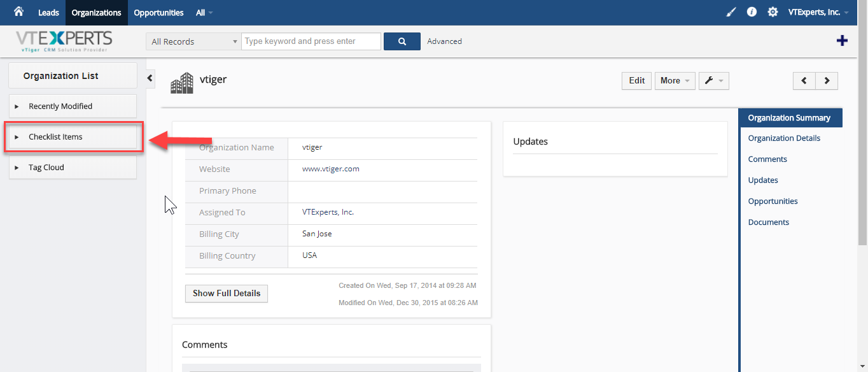868x372 pixels.
Task: Click the keyword search input field
Action: 311,41
